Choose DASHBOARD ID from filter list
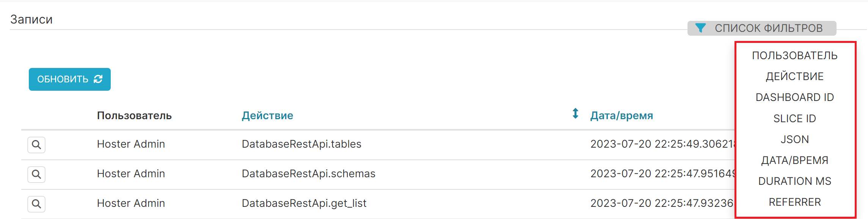 click(x=795, y=98)
